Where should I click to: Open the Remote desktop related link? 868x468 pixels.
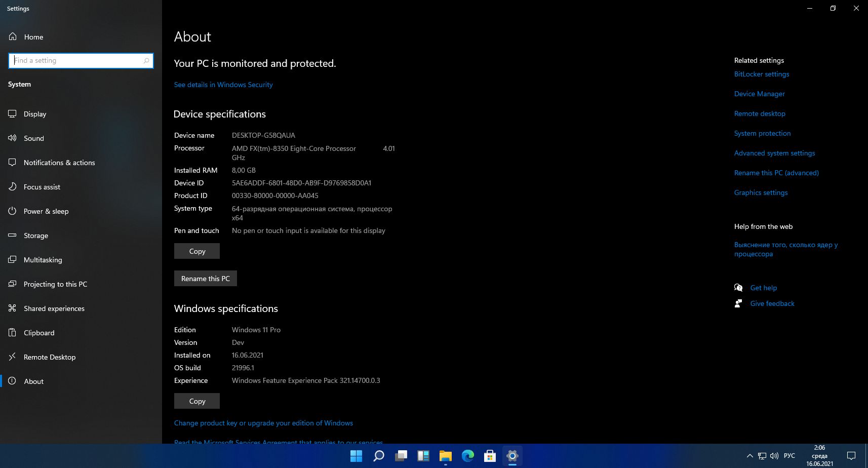(x=760, y=113)
